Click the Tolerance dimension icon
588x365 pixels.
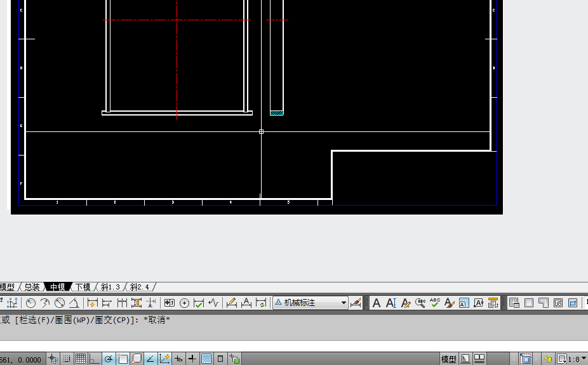pos(170,303)
